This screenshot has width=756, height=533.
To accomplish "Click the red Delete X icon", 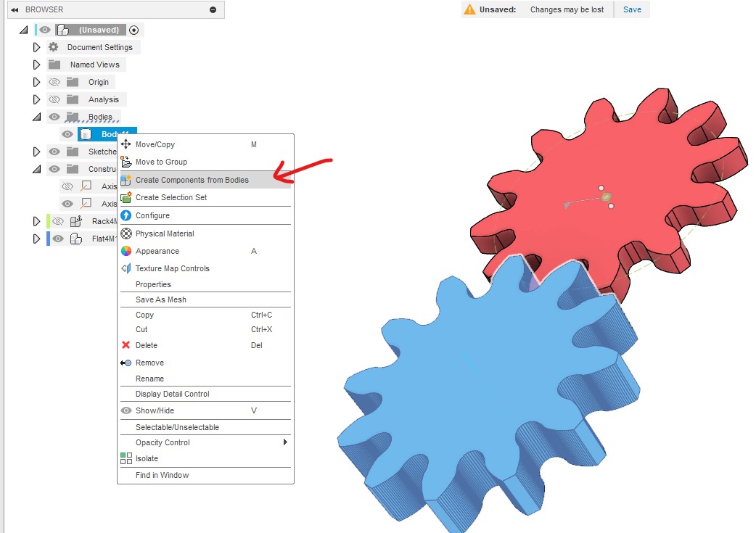I will 126,345.
